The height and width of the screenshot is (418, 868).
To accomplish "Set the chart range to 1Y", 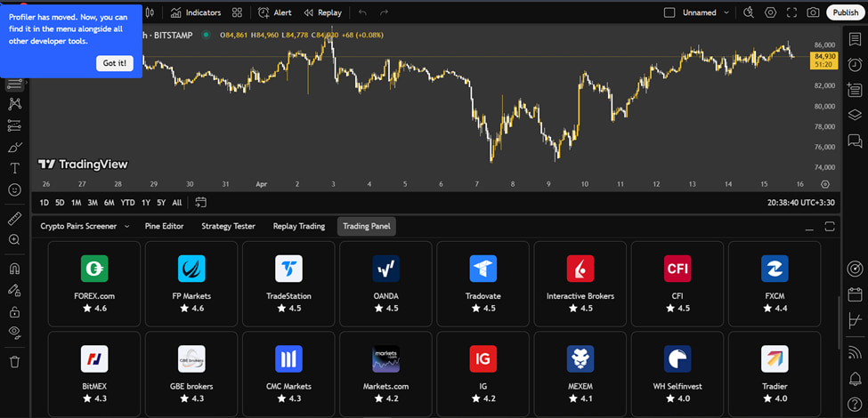I will [x=145, y=202].
